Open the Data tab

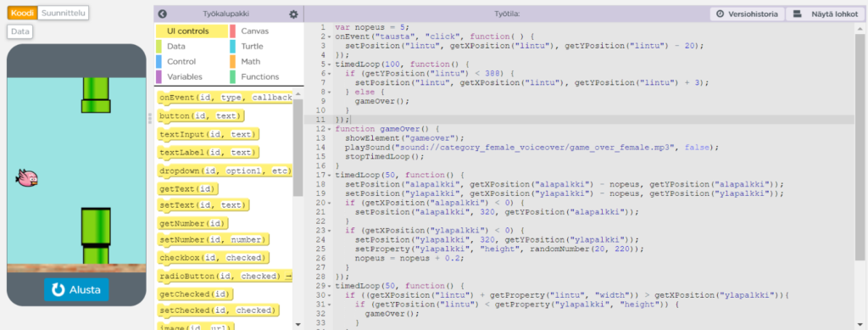20,31
